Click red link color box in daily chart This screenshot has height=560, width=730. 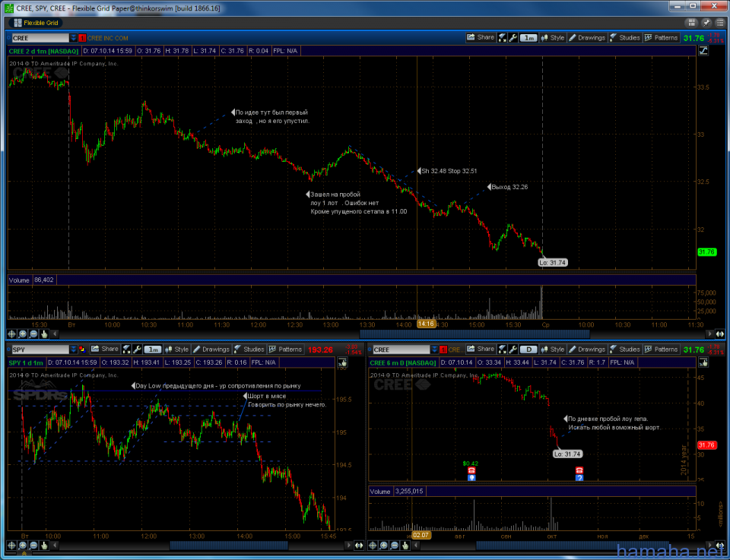[443, 350]
